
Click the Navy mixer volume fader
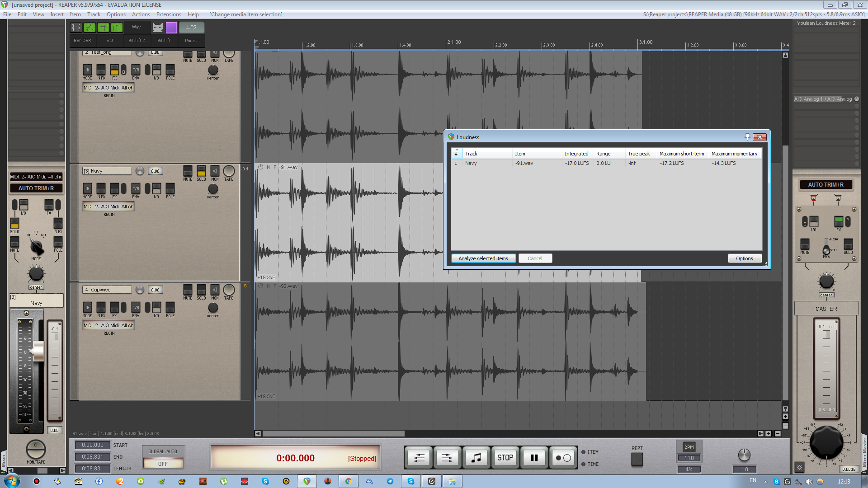click(x=38, y=352)
